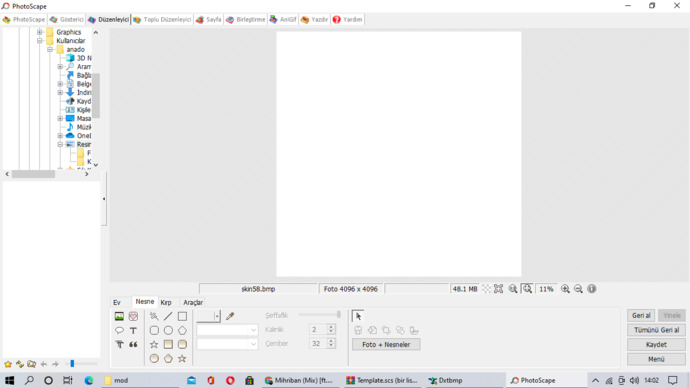Expand the Masa (desktop) tree node

click(60, 118)
